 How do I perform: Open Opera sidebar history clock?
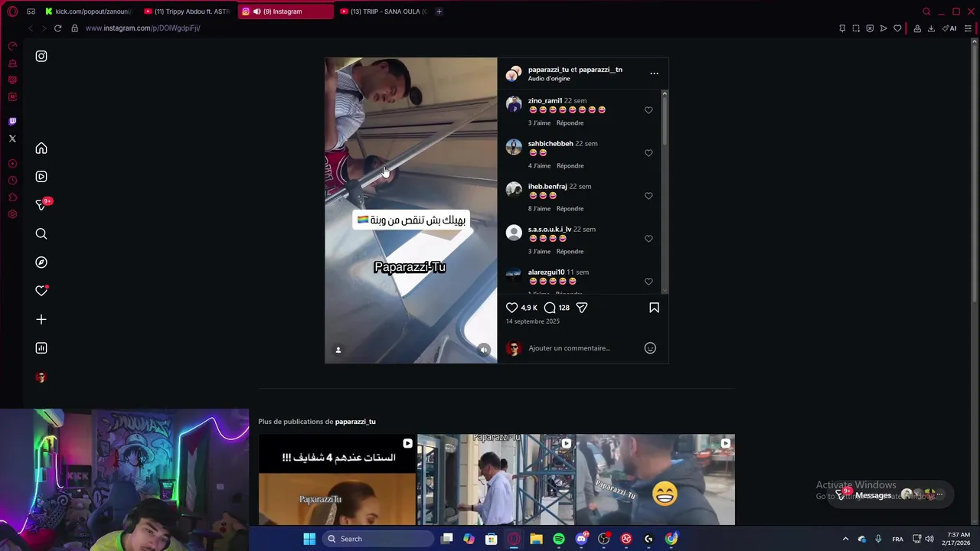12,181
